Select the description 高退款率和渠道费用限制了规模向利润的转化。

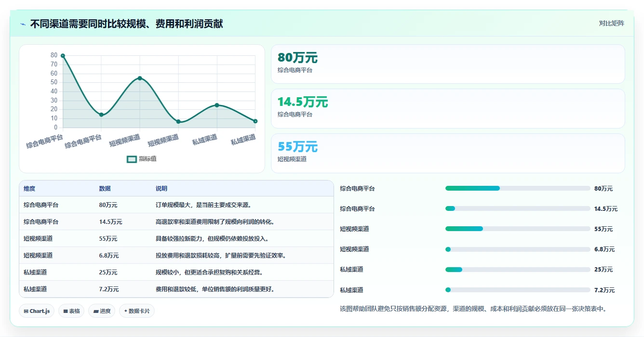coord(215,222)
